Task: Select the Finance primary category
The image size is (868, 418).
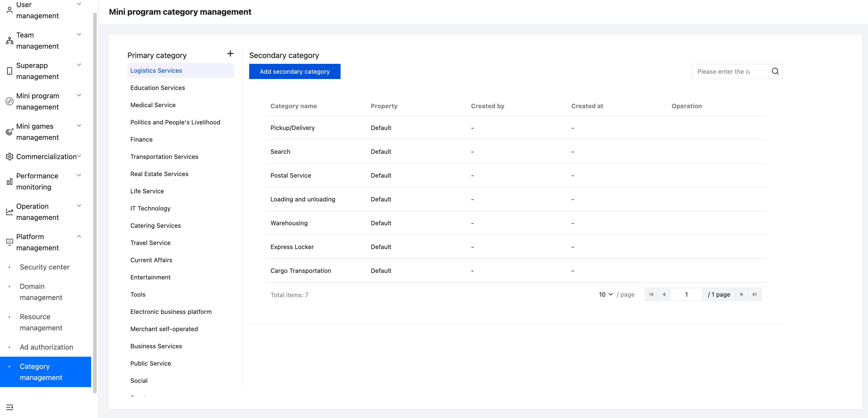Action: (141, 140)
